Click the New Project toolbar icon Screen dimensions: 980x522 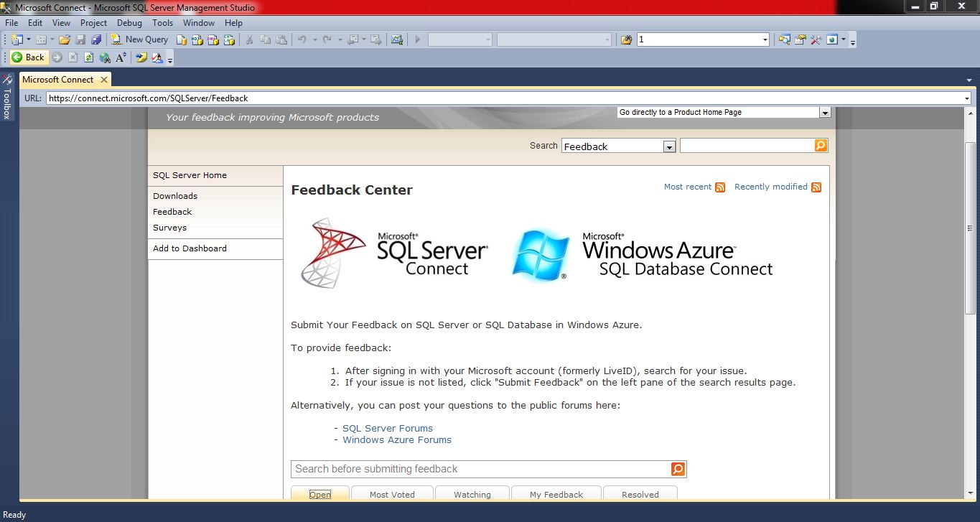coord(17,39)
